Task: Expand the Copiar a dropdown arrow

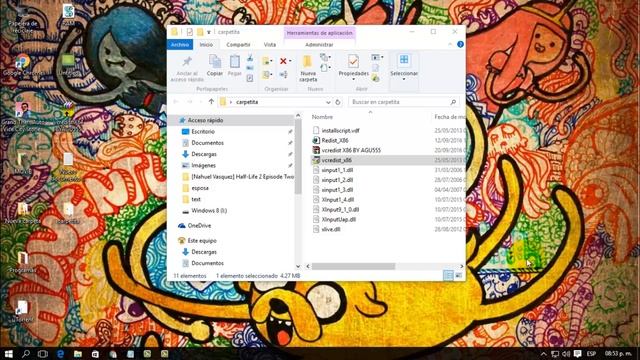Action: (x=271, y=75)
